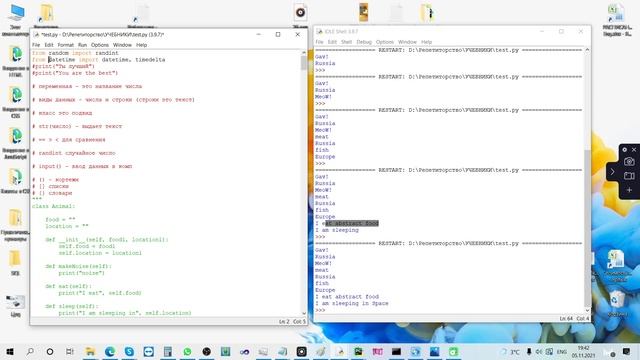Open Help menu in test.py editor
Image resolution: width=640 pixels, height=360 pixels.
pyautogui.click(x=141, y=45)
